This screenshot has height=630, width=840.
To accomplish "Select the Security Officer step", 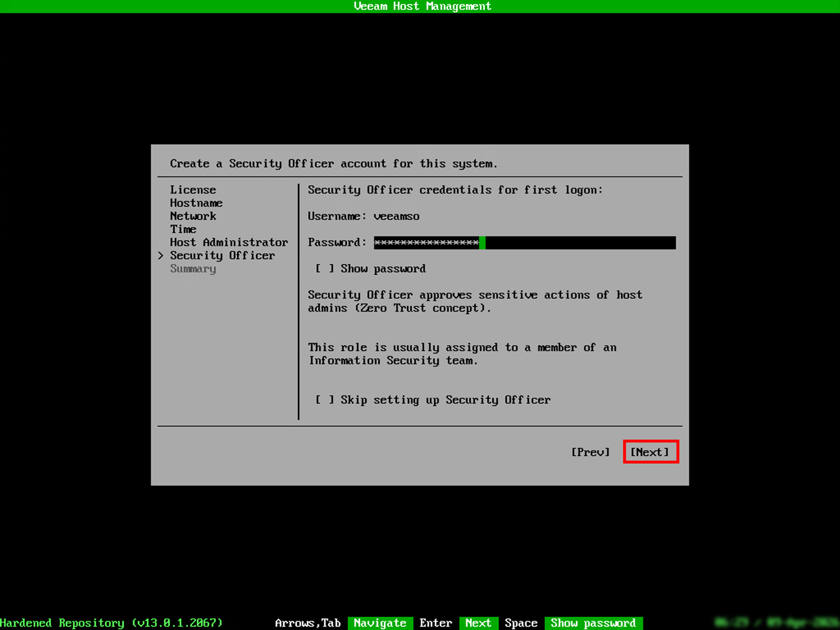I will pos(223,255).
